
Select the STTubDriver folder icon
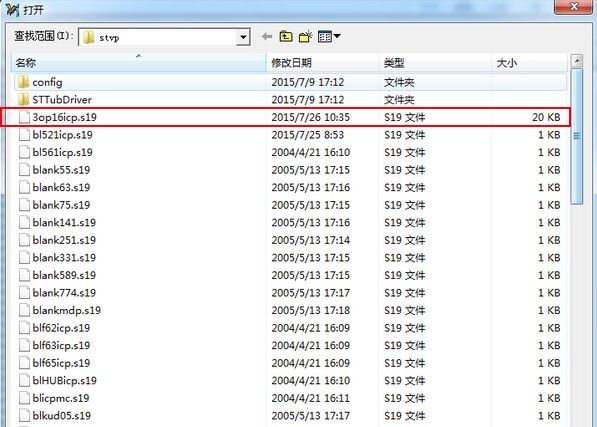23,99
